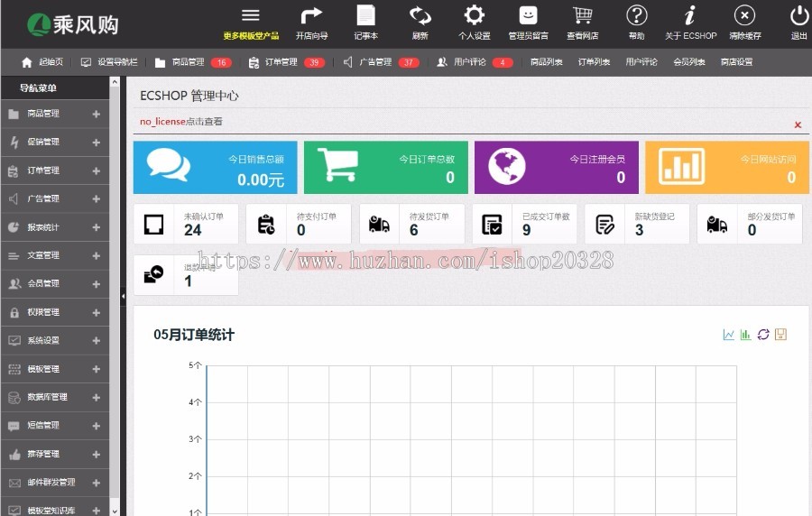
Task: Click no_license点击查看 link
Action: click(x=181, y=122)
